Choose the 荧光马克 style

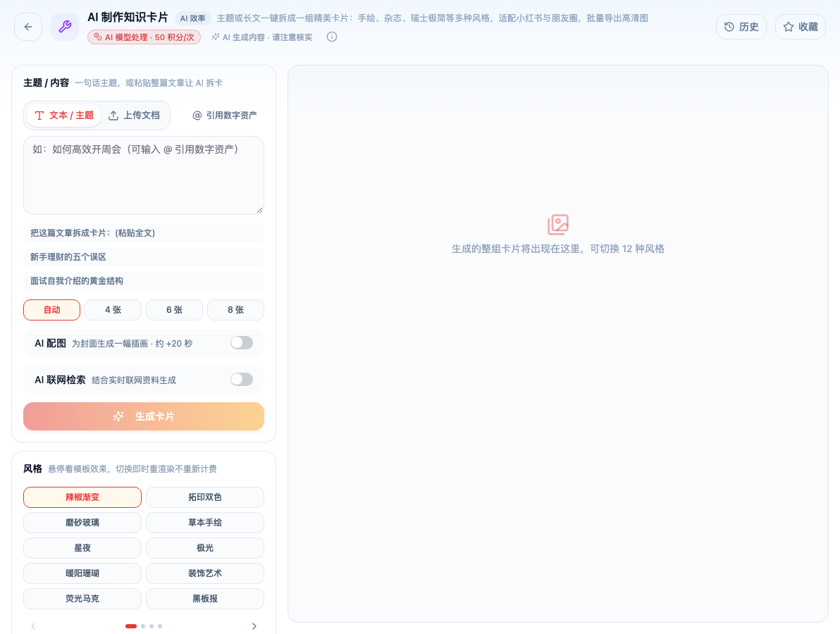click(82, 599)
